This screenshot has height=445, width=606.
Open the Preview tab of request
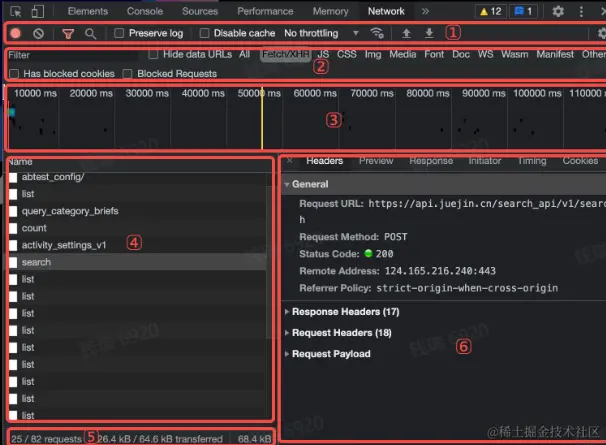pyautogui.click(x=376, y=160)
